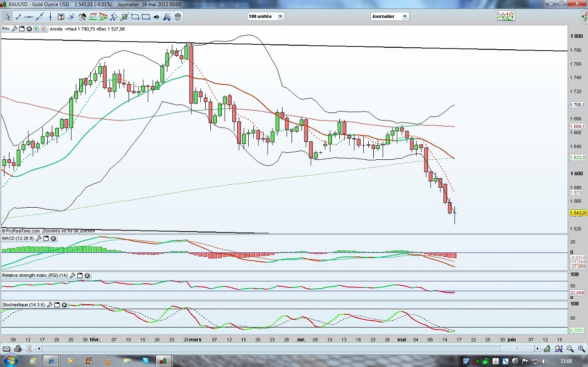This screenshot has height=367, width=588.
Task: Maximize the MACD indicator panel
Action: [x=46, y=239]
